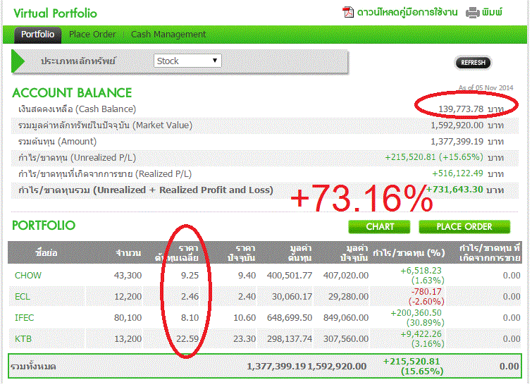Click the market value 1,592,920.00 in account balance
The image size is (532, 392).
[457, 125]
